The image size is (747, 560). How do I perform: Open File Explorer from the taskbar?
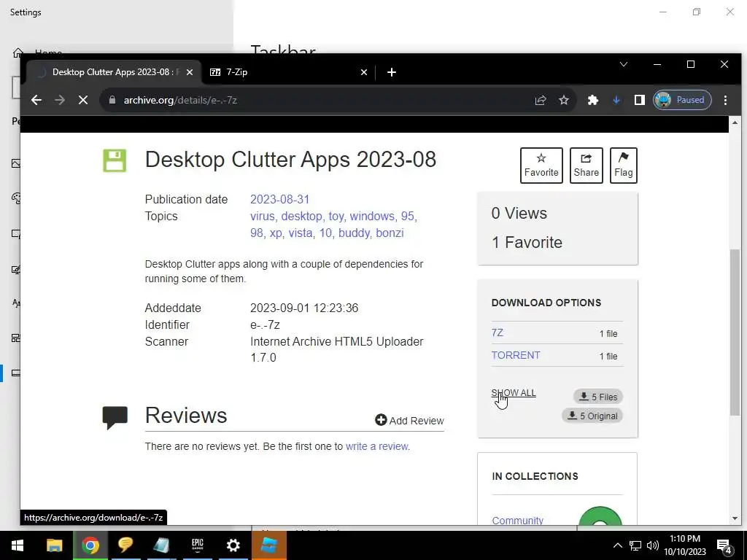54,545
